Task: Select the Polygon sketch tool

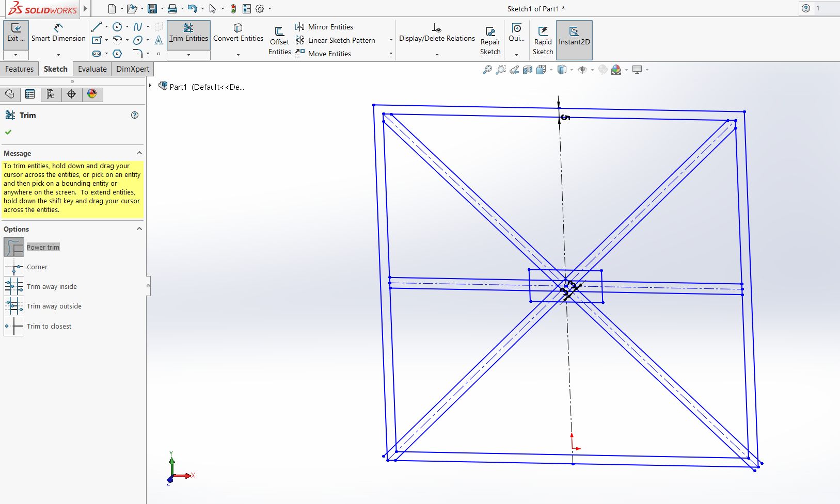Action: click(x=118, y=53)
